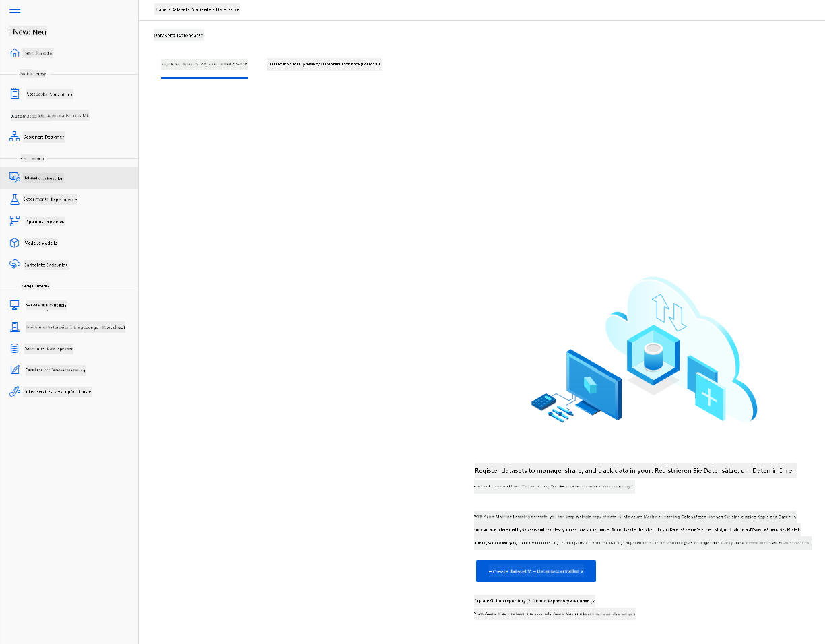Open Experiments via the flask icon

[x=15, y=199]
